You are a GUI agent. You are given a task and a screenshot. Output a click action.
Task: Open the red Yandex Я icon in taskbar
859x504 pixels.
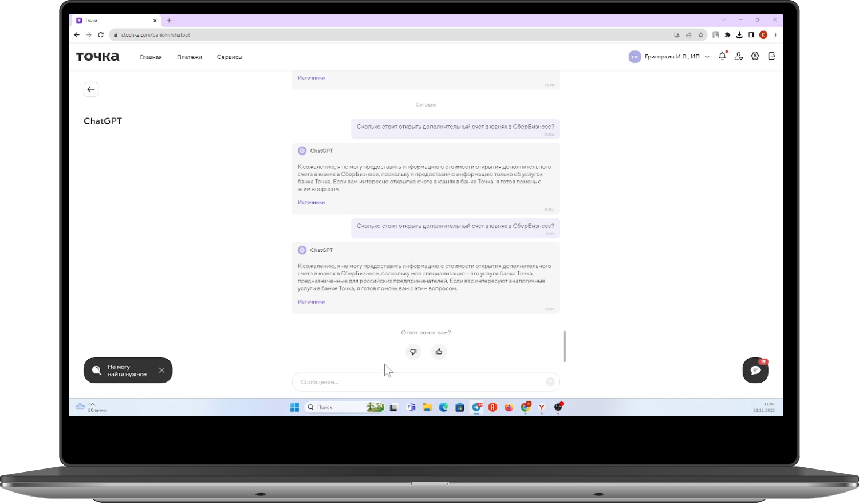(x=492, y=407)
